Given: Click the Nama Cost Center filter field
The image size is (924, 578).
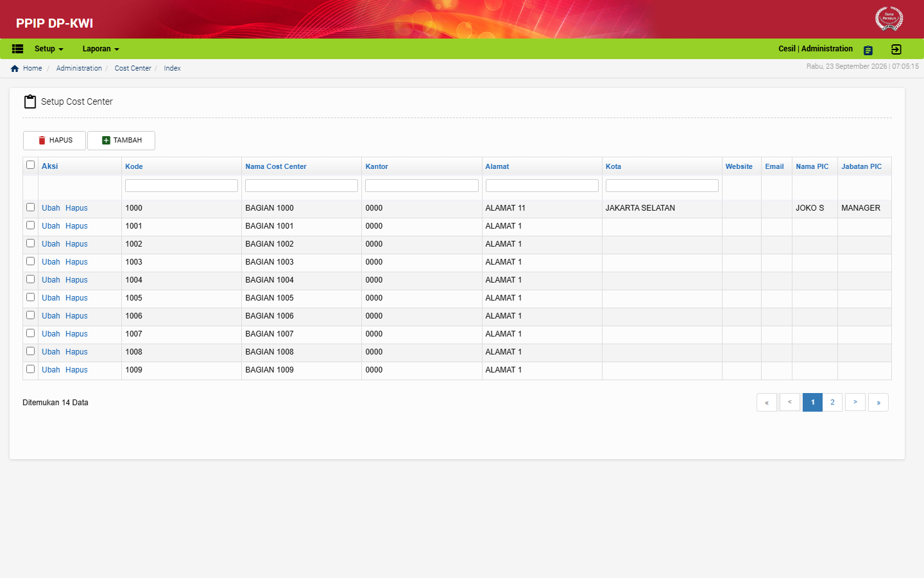Looking at the screenshot, I should (302, 186).
